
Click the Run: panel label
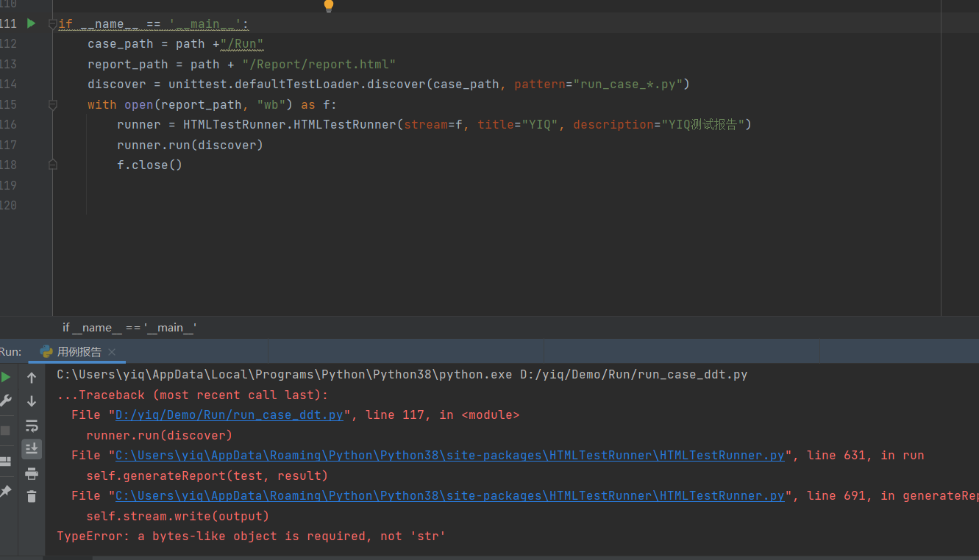click(10, 352)
